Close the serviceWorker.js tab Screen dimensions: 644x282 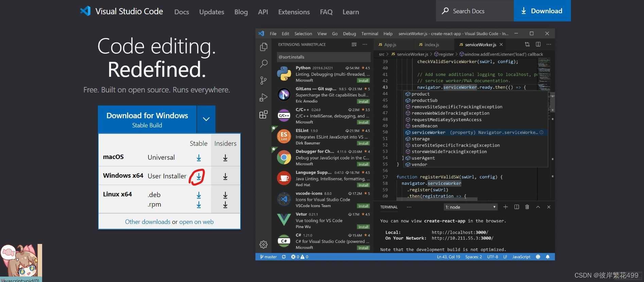tap(501, 45)
